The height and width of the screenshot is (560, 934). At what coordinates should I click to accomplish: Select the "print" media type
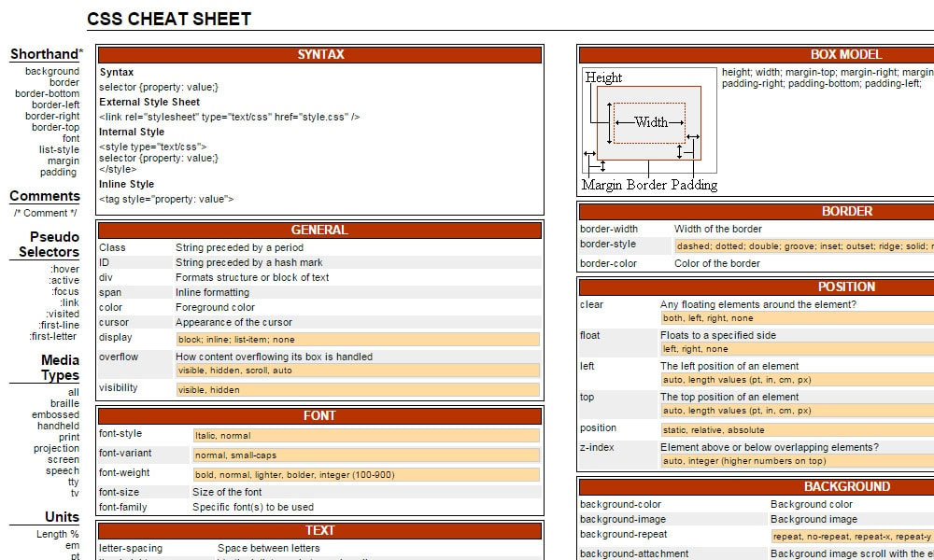68,436
